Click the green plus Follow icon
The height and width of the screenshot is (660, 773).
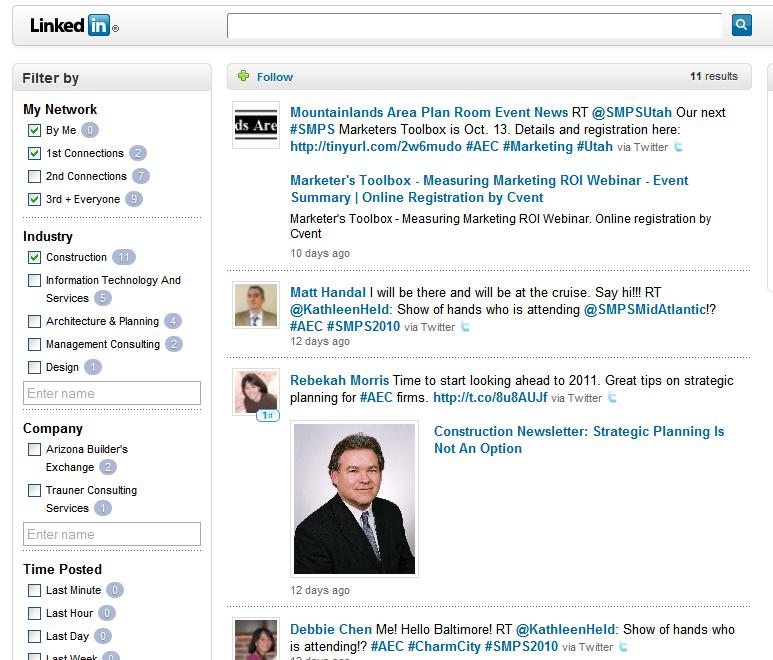(x=244, y=76)
